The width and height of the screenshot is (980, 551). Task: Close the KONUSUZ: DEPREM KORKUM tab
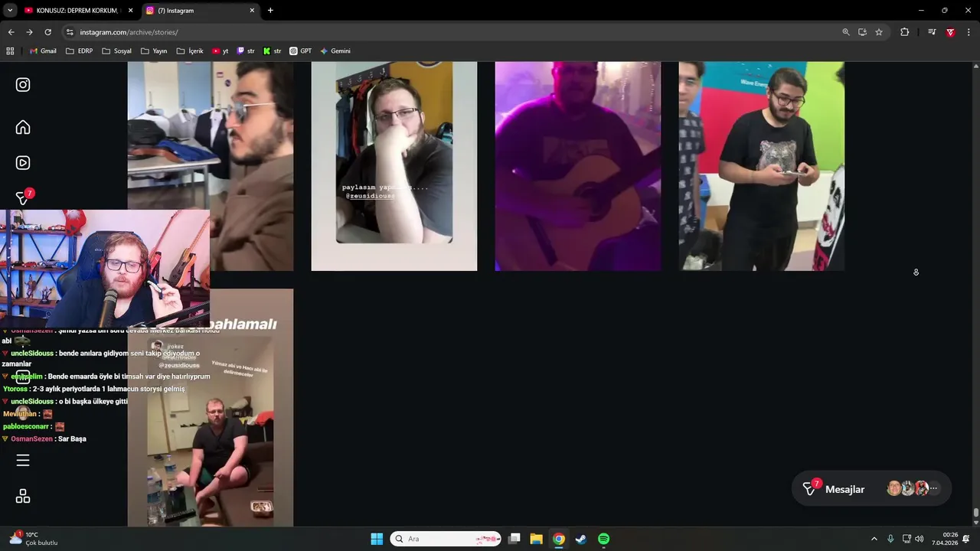click(x=131, y=11)
